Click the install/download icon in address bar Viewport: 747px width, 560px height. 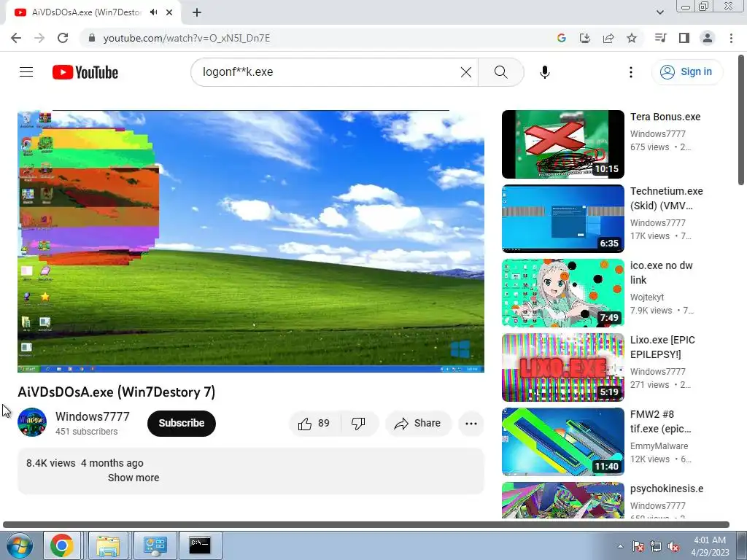coord(584,38)
